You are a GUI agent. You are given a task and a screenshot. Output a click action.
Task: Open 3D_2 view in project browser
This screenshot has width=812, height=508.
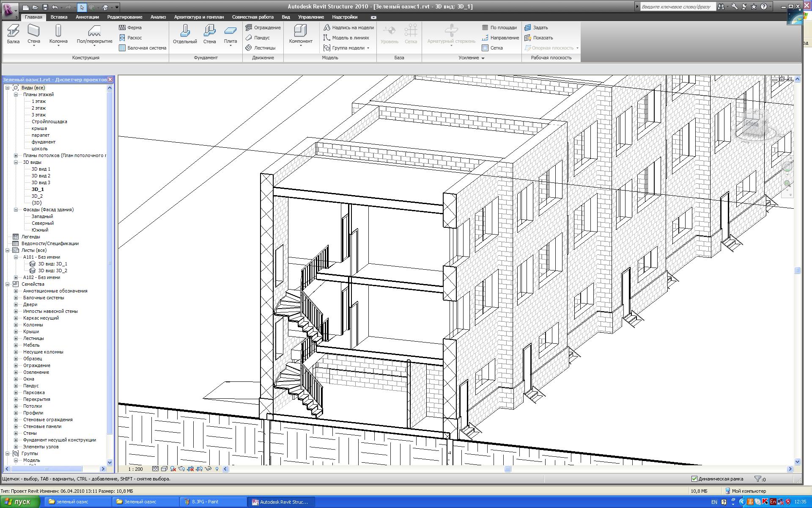37,196
